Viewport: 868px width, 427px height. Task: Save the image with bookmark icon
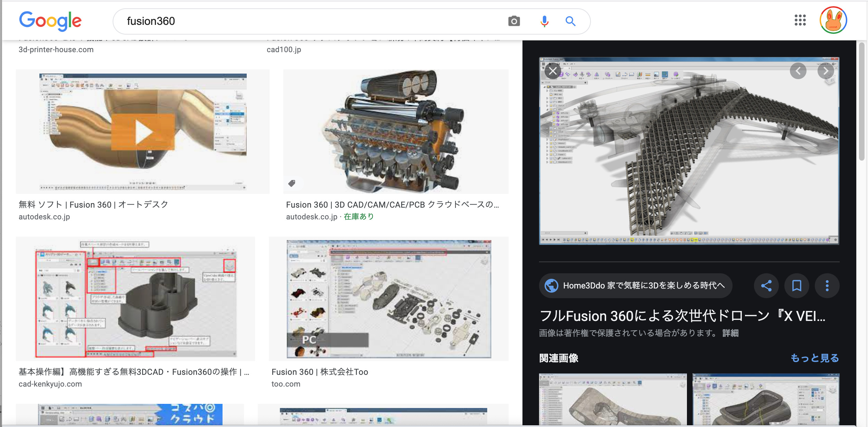click(x=796, y=286)
